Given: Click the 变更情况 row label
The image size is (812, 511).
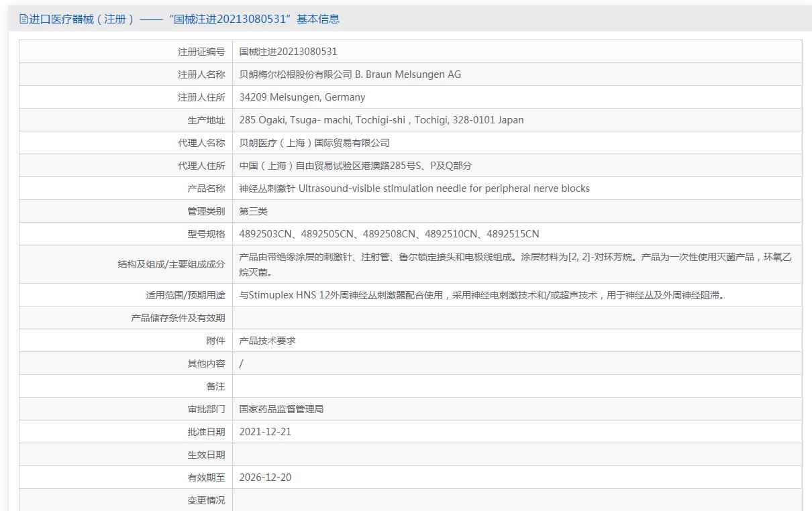Looking at the screenshot, I should 206,500.
